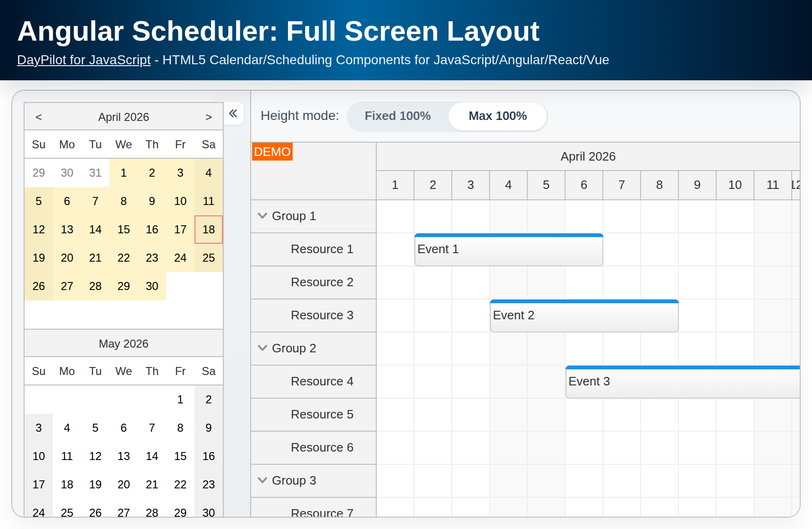The width and height of the screenshot is (812, 529).
Task: Select Event 2 on Resource 3
Action: (584, 316)
